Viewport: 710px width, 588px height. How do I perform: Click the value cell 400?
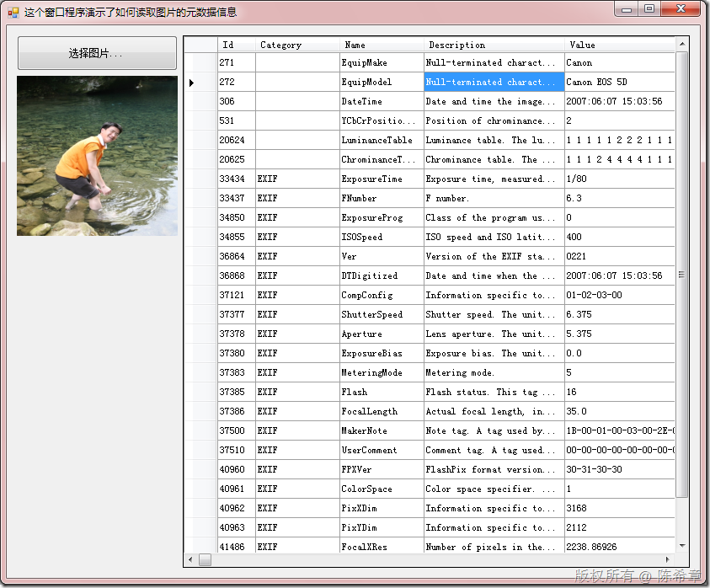point(619,237)
